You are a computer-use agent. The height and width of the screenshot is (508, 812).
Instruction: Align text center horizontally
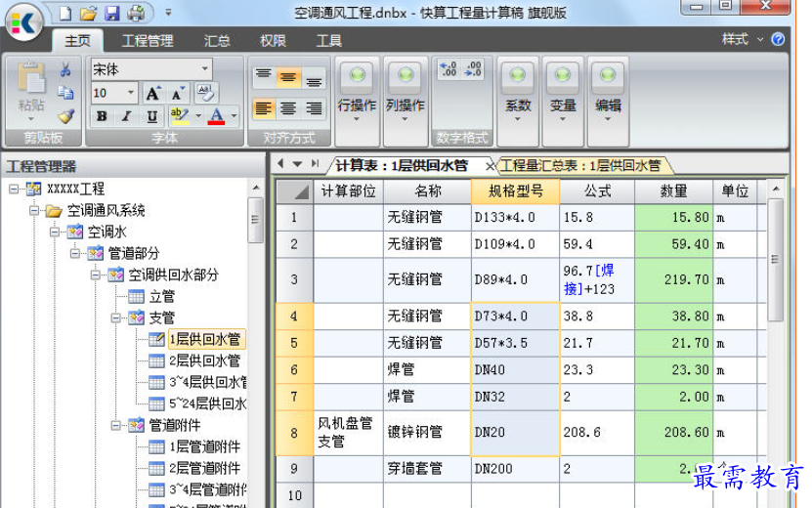pos(288,108)
